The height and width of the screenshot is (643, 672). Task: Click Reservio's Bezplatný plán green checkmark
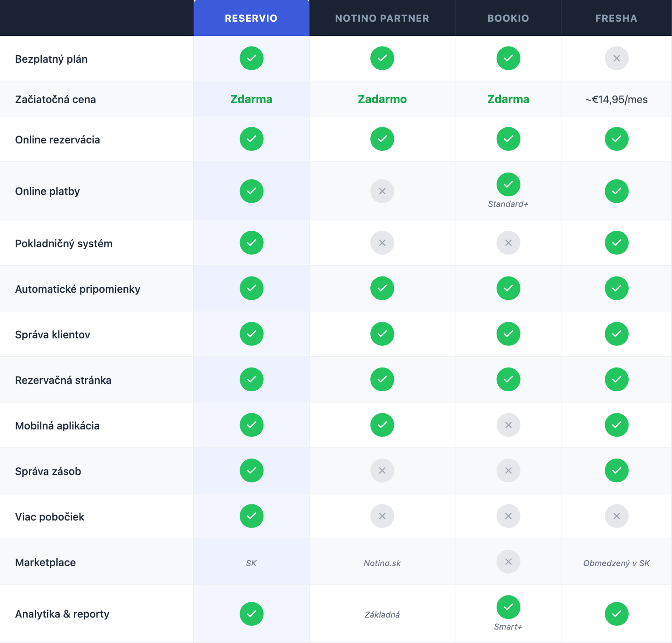click(x=251, y=58)
